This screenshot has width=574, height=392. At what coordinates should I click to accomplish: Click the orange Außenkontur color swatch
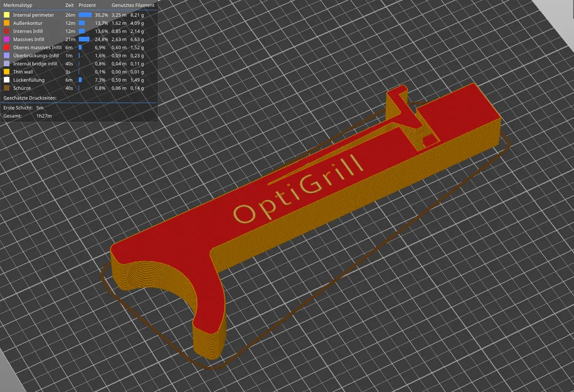pyautogui.click(x=7, y=23)
